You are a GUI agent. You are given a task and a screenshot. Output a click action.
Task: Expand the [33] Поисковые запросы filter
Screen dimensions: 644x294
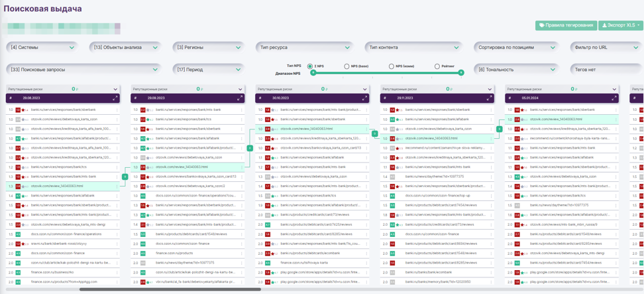pos(83,70)
